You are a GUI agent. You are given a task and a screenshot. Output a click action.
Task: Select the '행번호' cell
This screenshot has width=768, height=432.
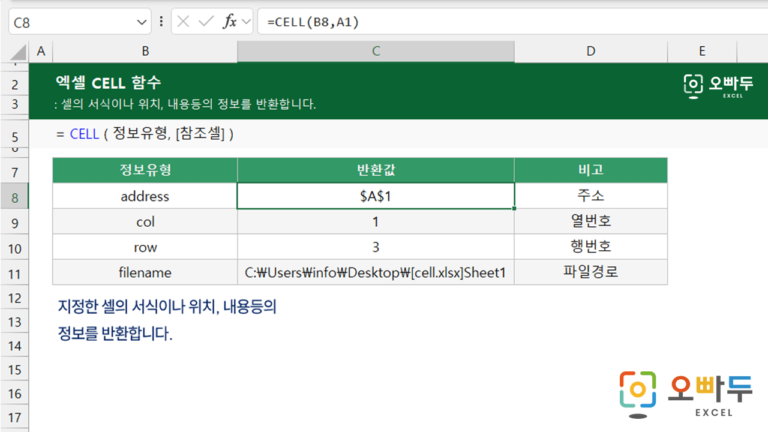[x=591, y=247]
